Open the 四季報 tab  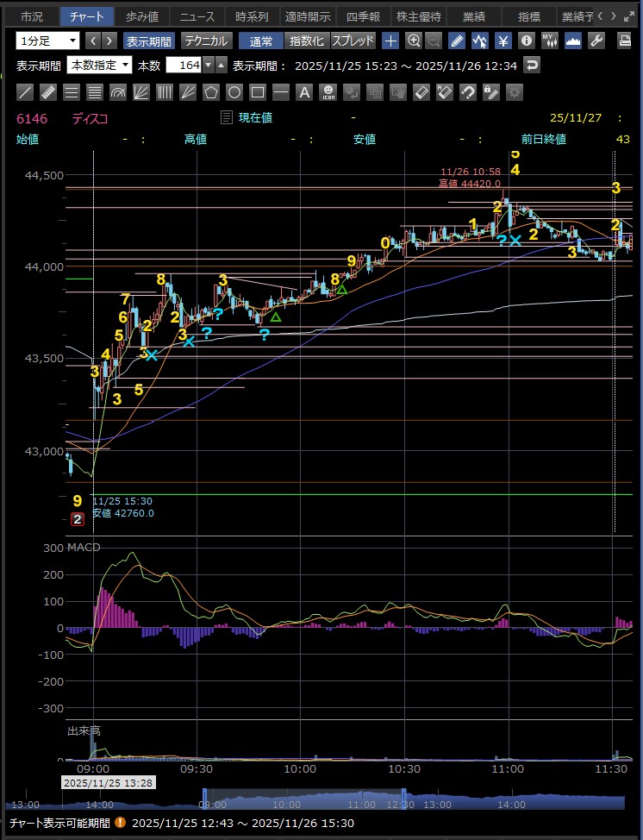pyautogui.click(x=362, y=16)
